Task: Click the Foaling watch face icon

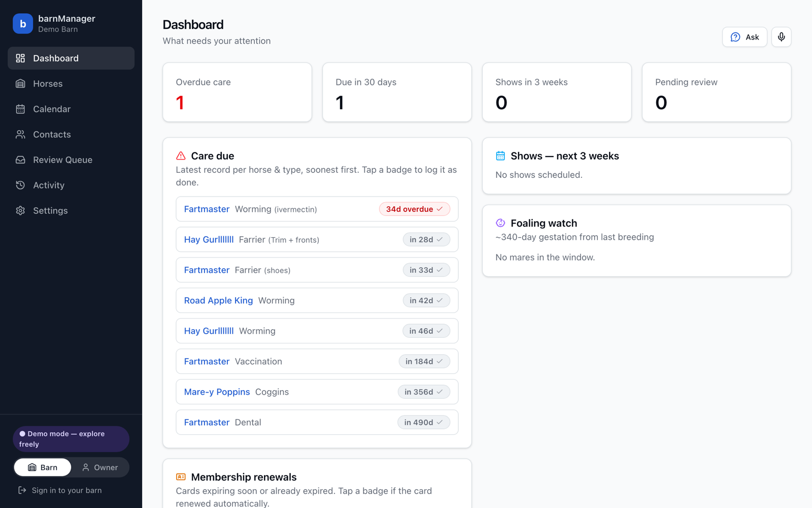Action: [x=500, y=223]
